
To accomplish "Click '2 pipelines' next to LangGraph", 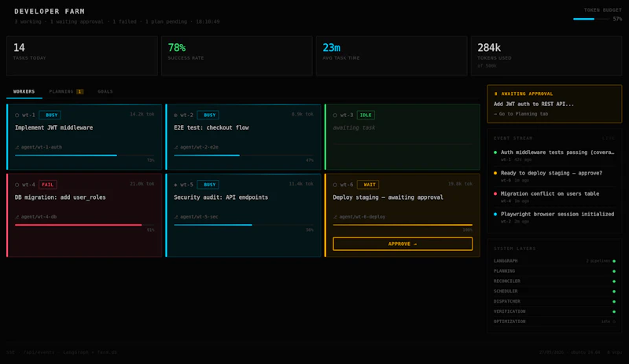I will (598, 261).
